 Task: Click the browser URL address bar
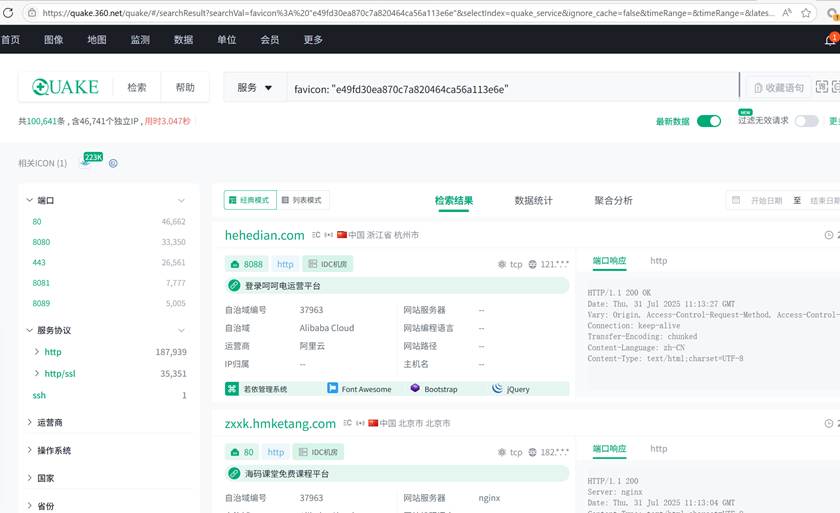coord(408,12)
